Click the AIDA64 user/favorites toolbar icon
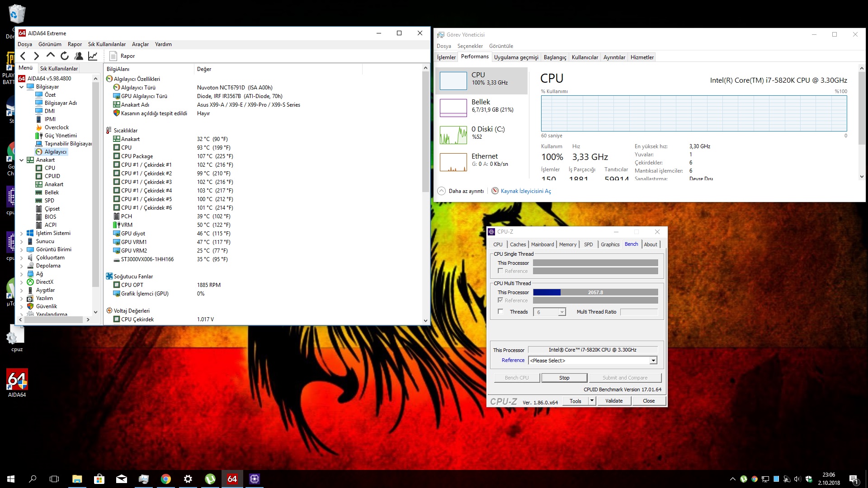The height and width of the screenshot is (488, 868). point(79,56)
